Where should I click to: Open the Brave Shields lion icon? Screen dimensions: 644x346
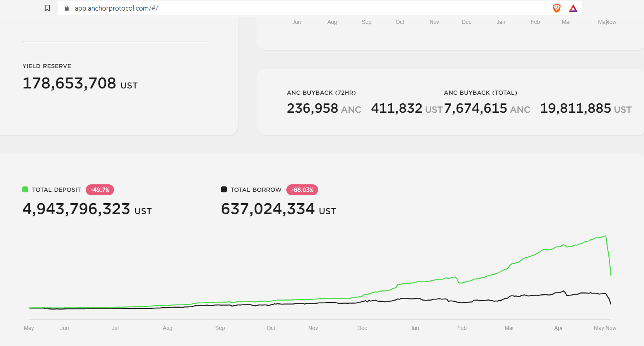tap(557, 8)
